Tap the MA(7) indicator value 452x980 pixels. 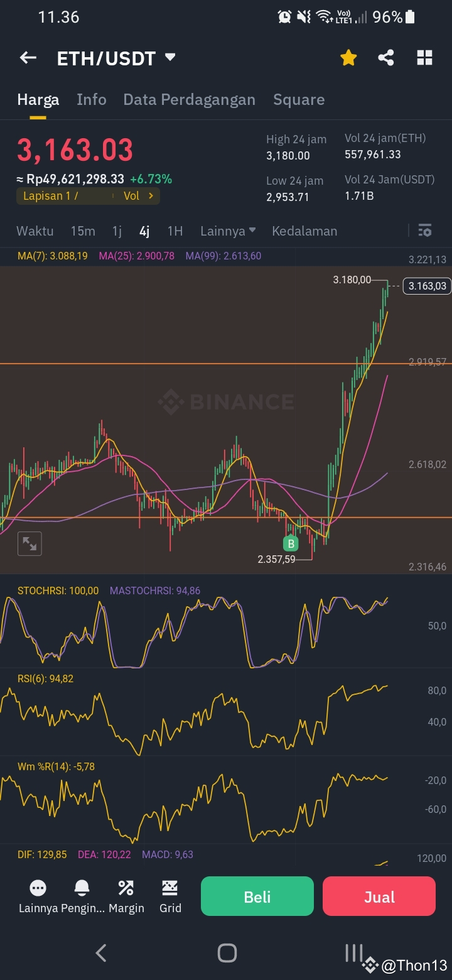[x=53, y=256]
